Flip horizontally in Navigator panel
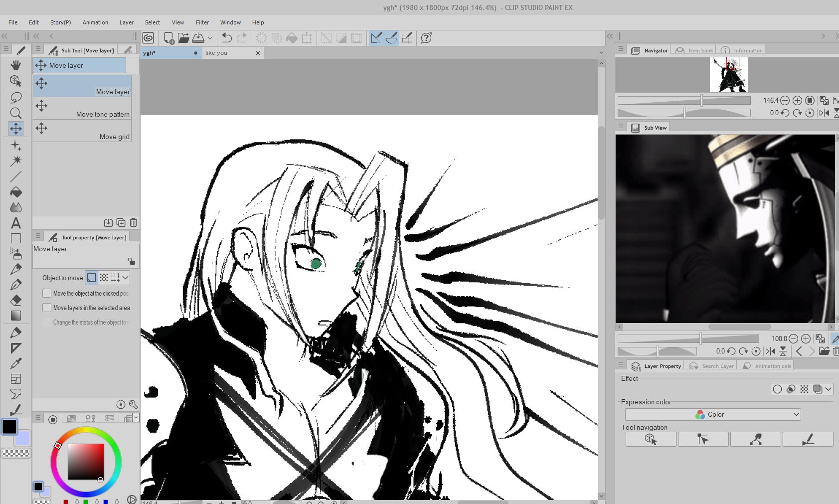This screenshot has width=839, height=504. (824, 113)
